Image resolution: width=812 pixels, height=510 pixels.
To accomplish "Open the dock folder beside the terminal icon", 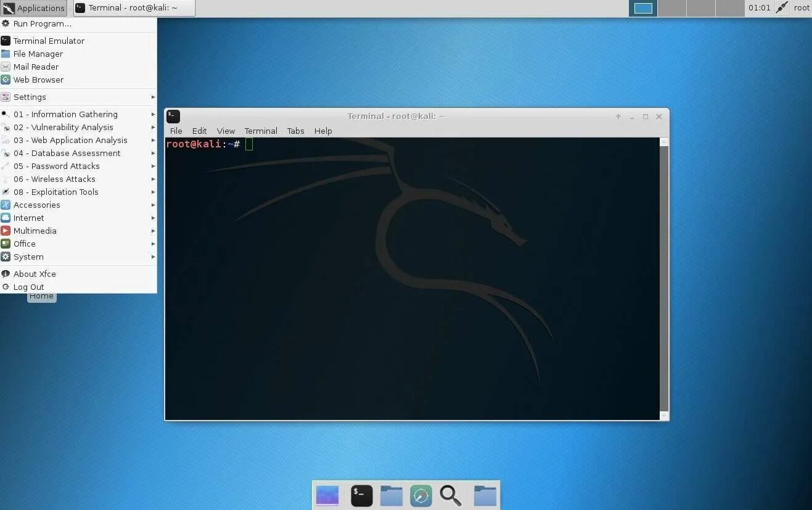I will click(x=392, y=495).
